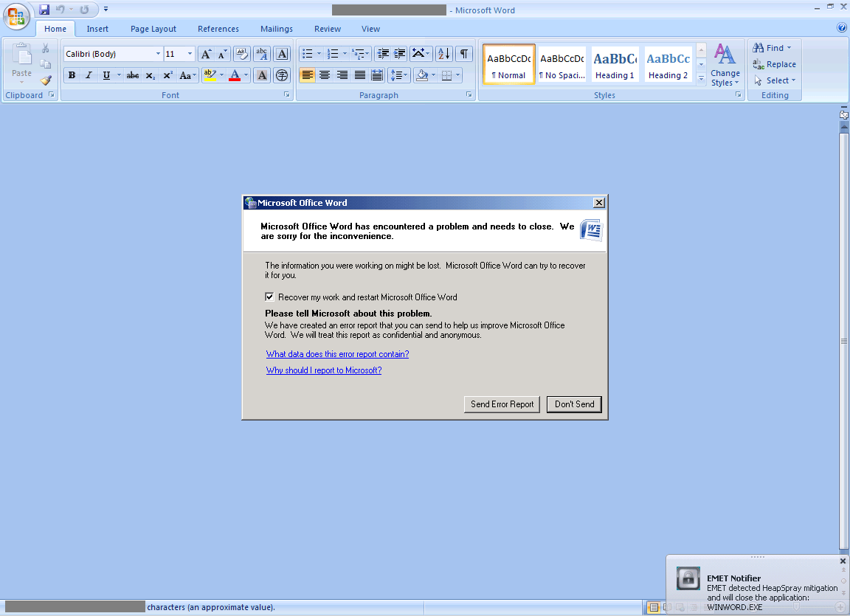Center the paragraph text

pyautogui.click(x=325, y=75)
